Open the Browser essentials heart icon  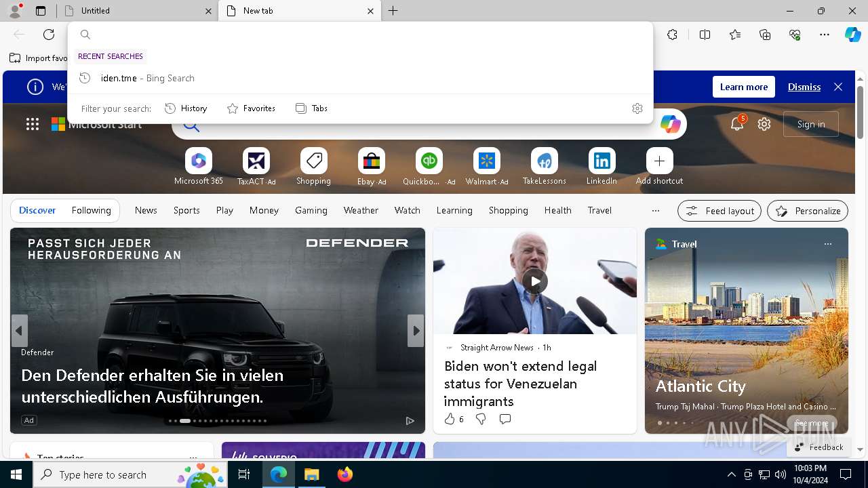(795, 35)
